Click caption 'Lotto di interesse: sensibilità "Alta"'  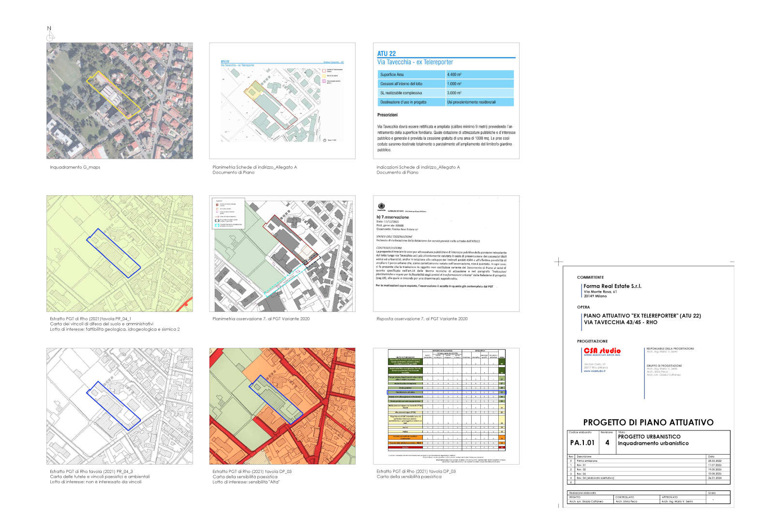click(x=246, y=482)
